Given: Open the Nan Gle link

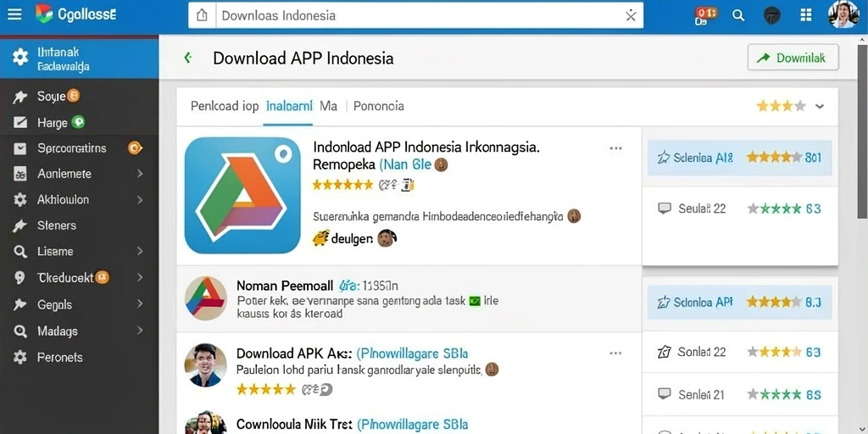Looking at the screenshot, I should coord(405,164).
